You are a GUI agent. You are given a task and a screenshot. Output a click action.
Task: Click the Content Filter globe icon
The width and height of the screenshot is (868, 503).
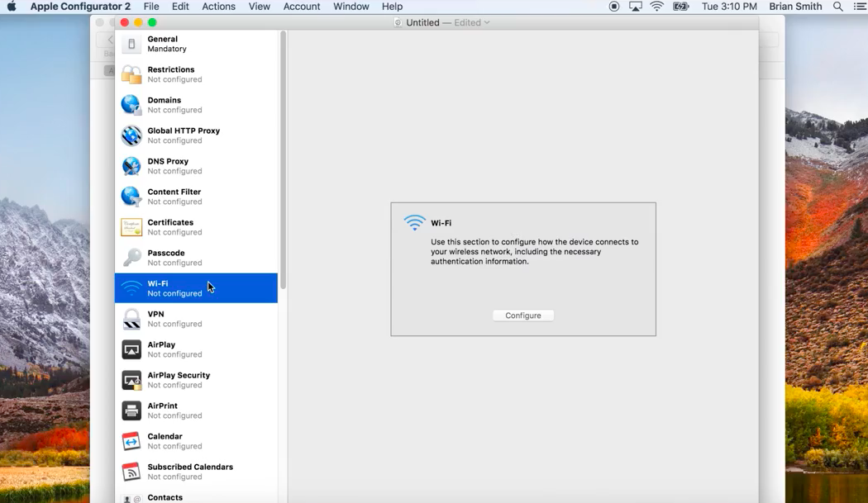pyautogui.click(x=131, y=197)
